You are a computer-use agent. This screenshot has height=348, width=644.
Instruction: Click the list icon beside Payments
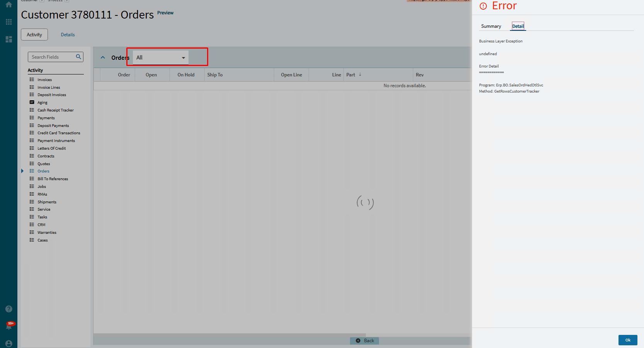[32, 118]
